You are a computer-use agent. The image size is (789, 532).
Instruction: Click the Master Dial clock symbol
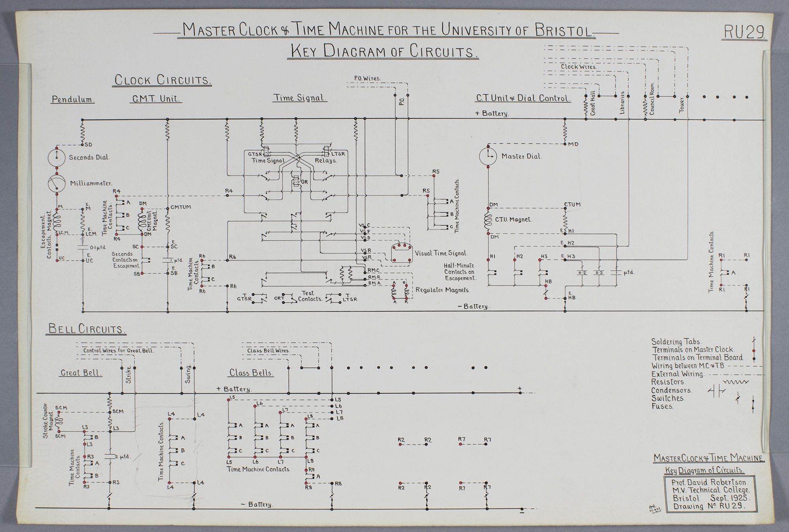click(x=488, y=156)
